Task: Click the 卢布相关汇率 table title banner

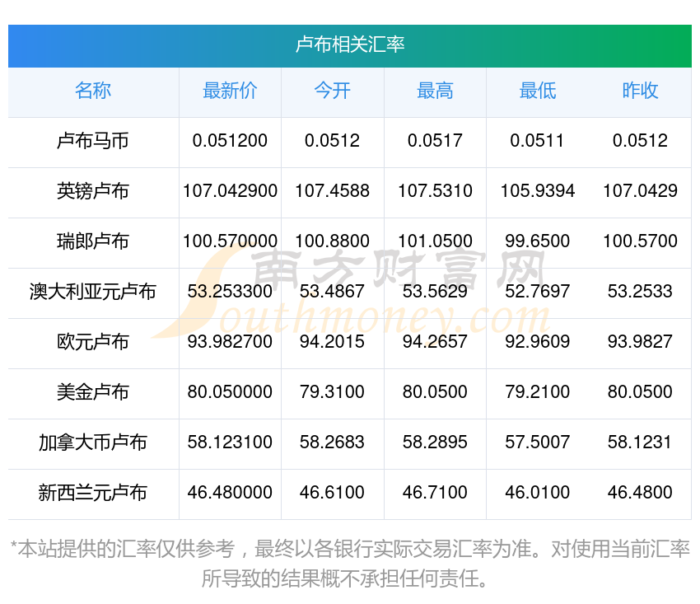Action: point(350,44)
